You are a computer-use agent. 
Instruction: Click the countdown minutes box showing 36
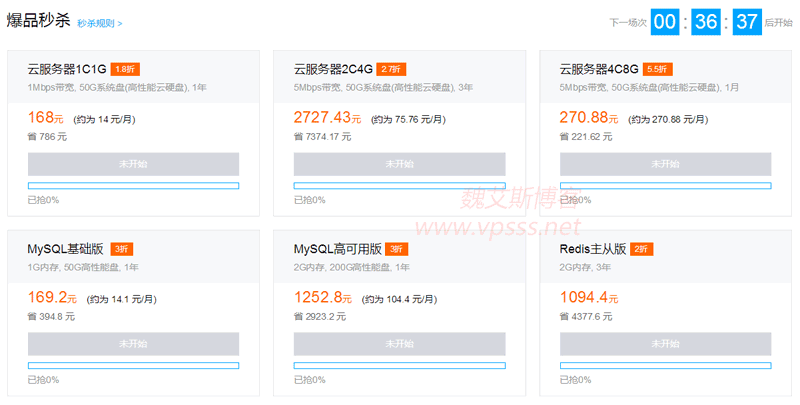click(706, 22)
